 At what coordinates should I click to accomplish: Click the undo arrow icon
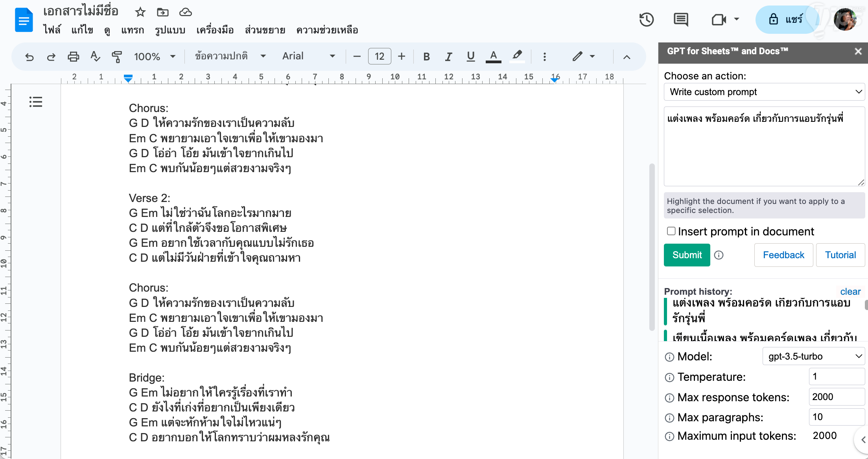point(29,57)
